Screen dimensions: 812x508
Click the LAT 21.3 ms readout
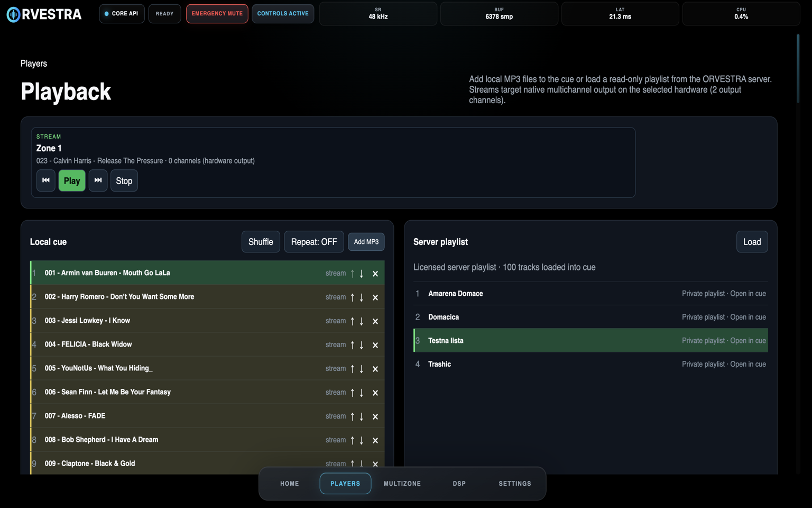(620, 14)
